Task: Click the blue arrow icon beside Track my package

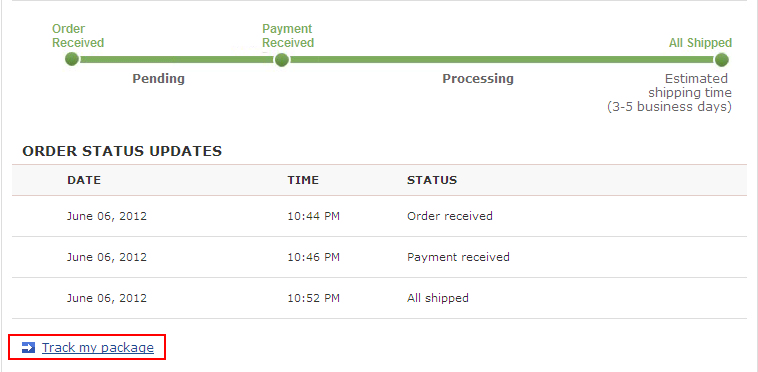Action: tap(29, 347)
